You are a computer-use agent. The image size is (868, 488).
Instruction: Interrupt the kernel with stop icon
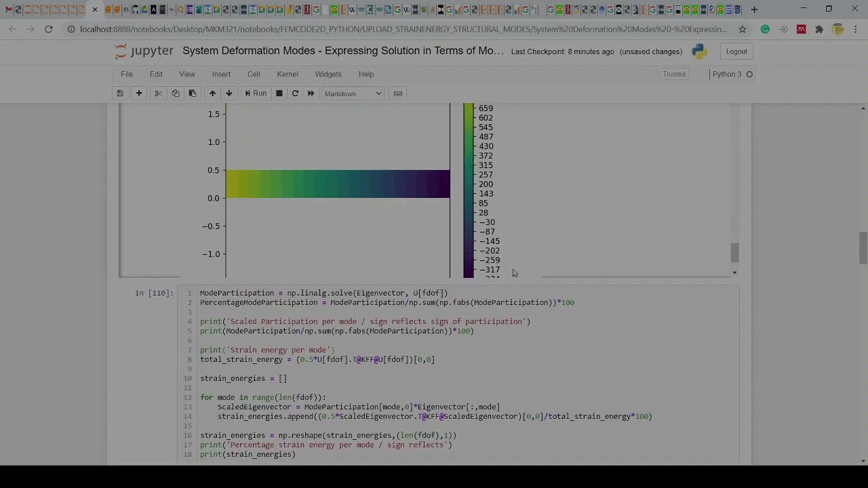click(x=279, y=94)
